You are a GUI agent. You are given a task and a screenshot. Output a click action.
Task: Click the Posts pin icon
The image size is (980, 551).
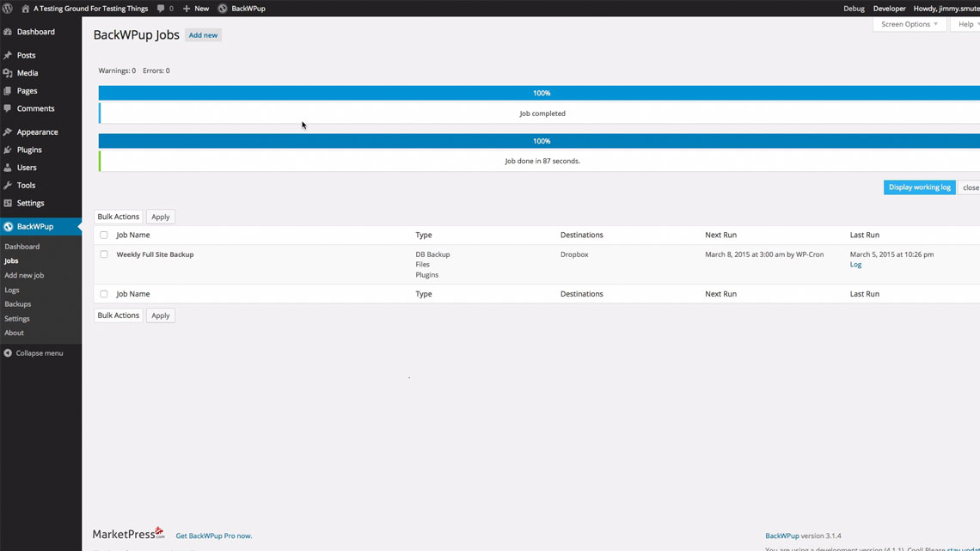[x=8, y=56]
